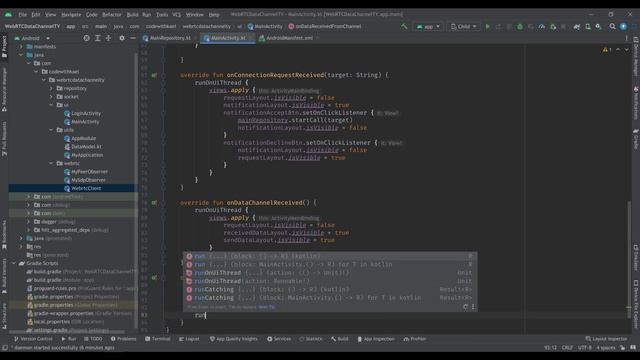Toggle the Notifications right side panel

point(636,102)
